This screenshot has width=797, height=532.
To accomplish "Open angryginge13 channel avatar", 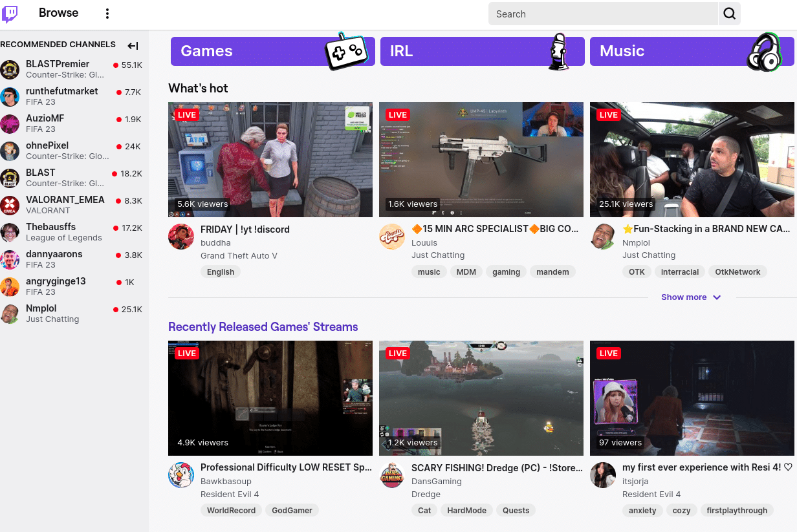I will pos(10,286).
